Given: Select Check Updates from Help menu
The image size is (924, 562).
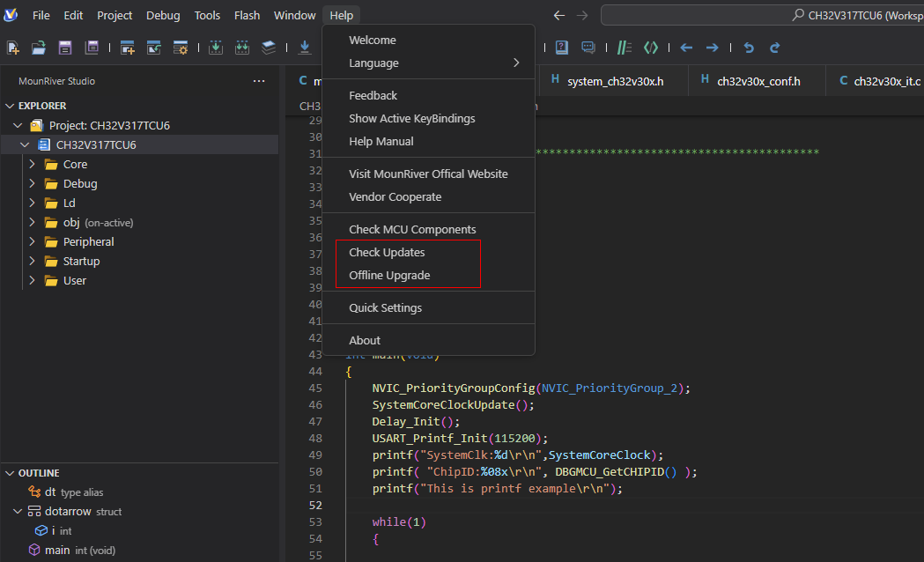Looking at the screenshot, I should (x=387, y=252).
